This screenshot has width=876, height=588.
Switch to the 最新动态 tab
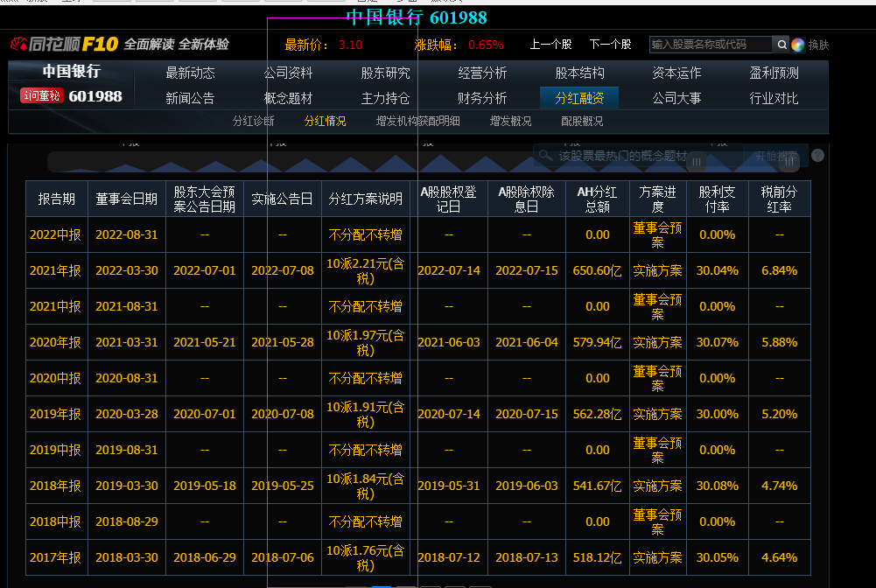pyautogui.click(x=190, y=73)
